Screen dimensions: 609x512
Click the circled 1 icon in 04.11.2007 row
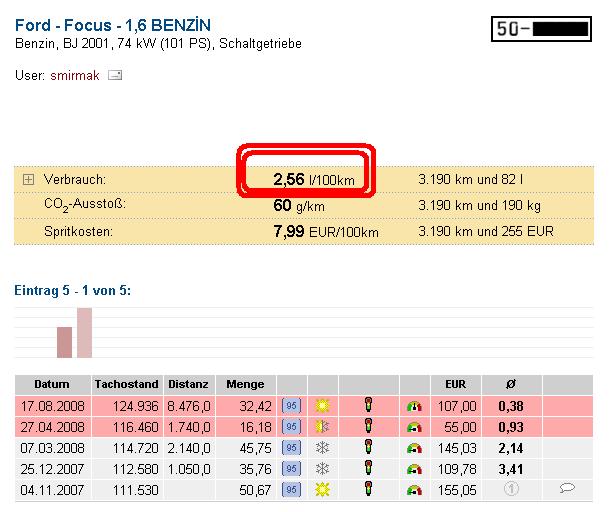(x=512, y=490)
